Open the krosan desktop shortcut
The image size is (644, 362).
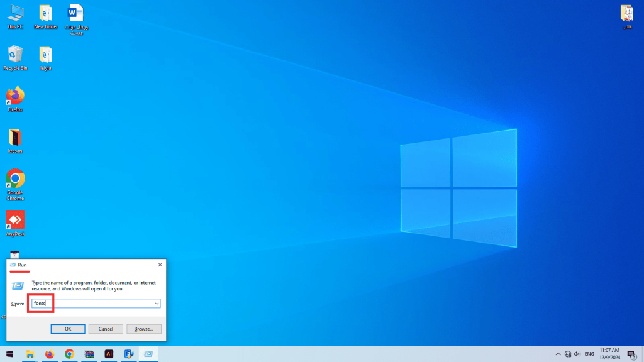point(14,138)
